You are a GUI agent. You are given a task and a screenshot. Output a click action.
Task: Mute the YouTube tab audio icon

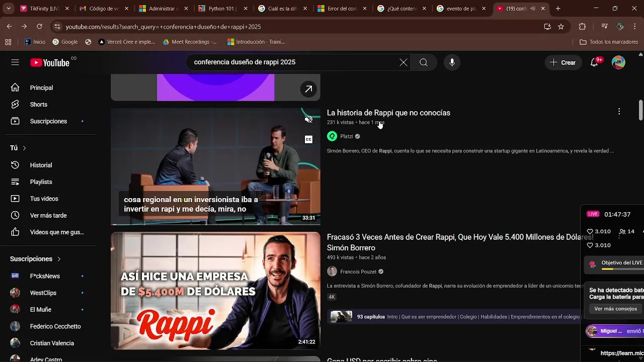coord(532,9)
